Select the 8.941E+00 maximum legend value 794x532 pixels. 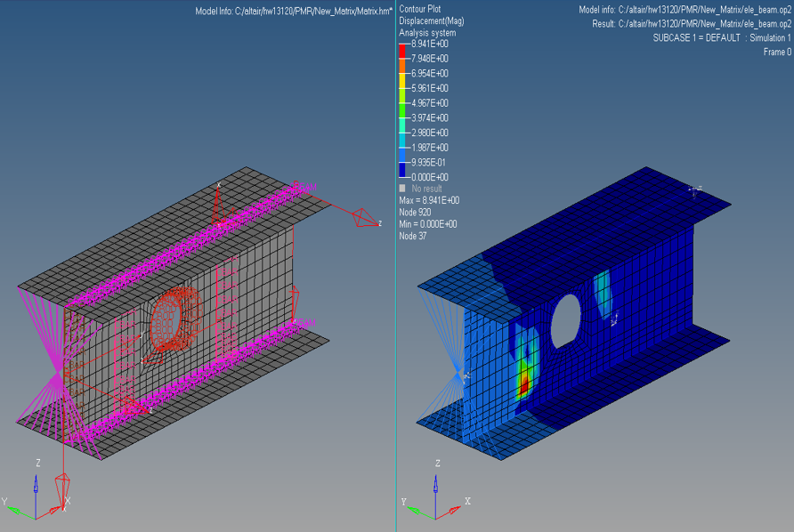[x=429, y=44]
